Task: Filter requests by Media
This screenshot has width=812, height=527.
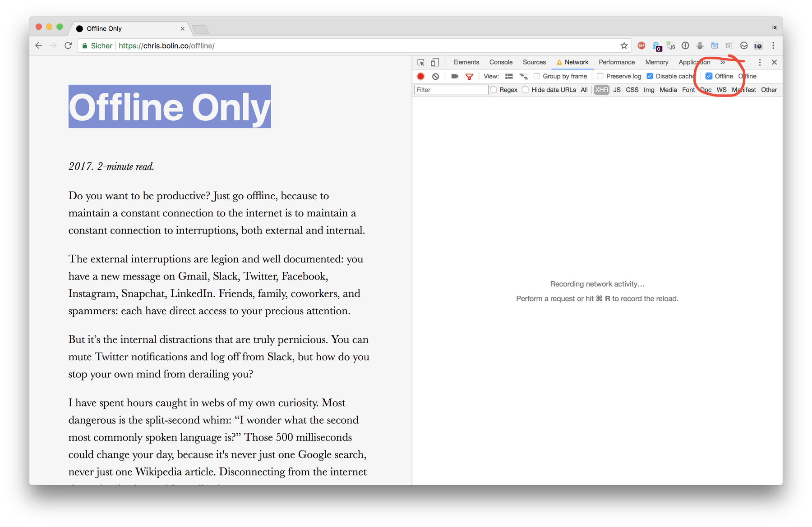Action: 668,90
